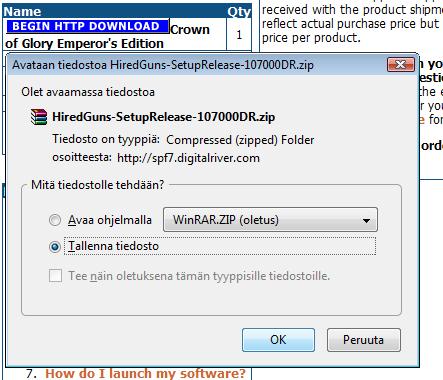Close the Avataan tiedostoa dialog
This screenshot has width=443, height=380.
401,64
